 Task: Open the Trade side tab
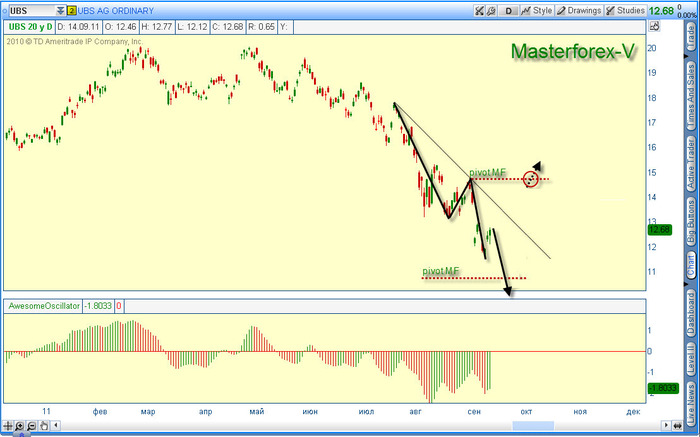(690, 36)
